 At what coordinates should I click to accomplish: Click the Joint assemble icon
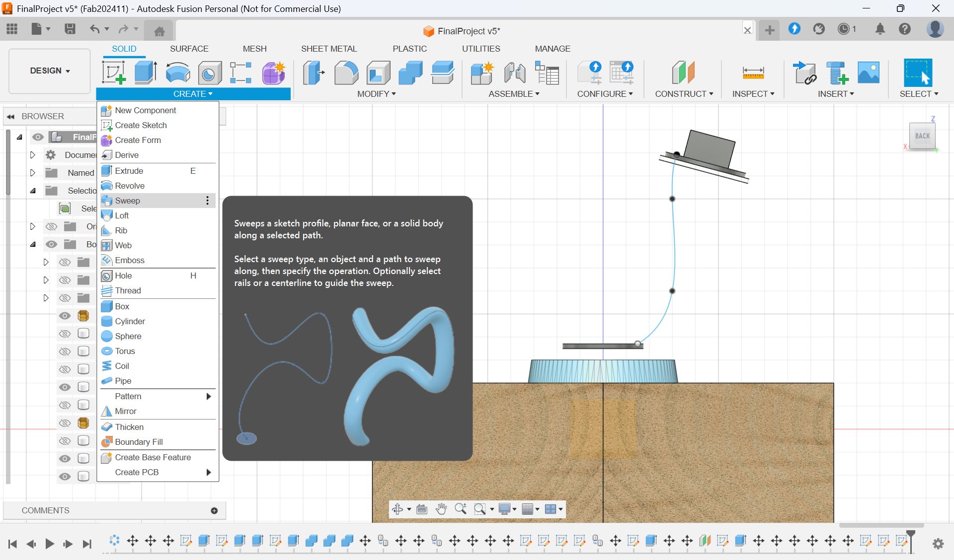point(515,72)
